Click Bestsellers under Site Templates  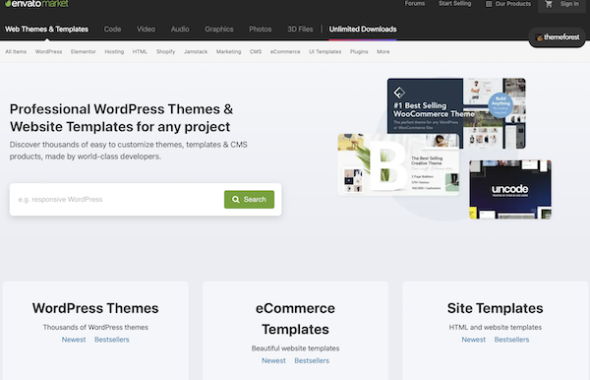pos(512,340)
